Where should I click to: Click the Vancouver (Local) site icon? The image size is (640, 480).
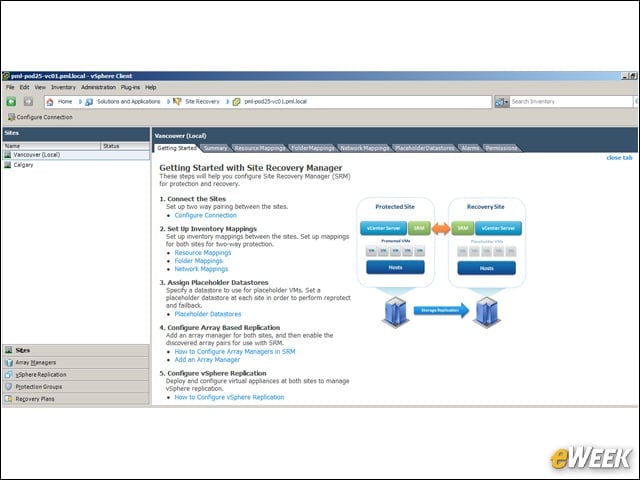coord(7,155)
